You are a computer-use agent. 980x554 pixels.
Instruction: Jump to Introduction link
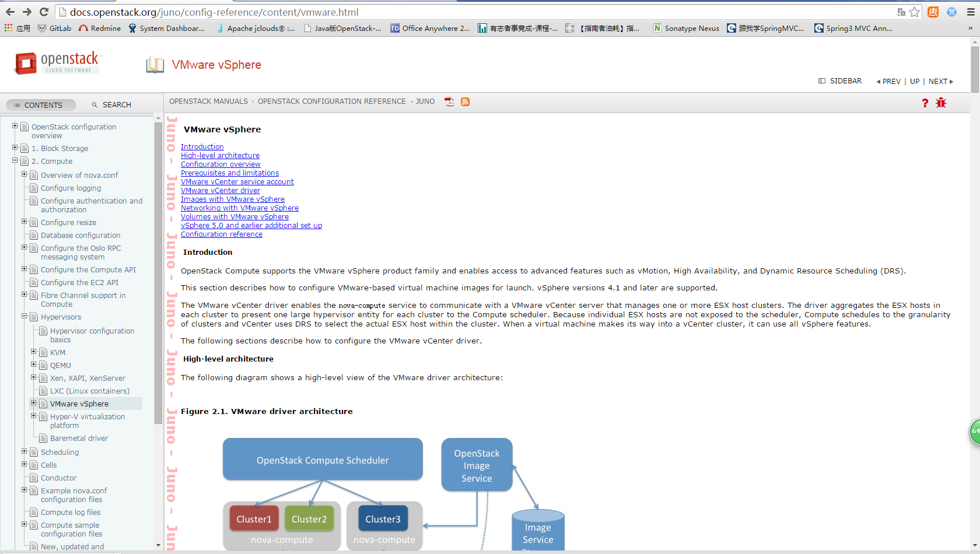pos(202,147)
